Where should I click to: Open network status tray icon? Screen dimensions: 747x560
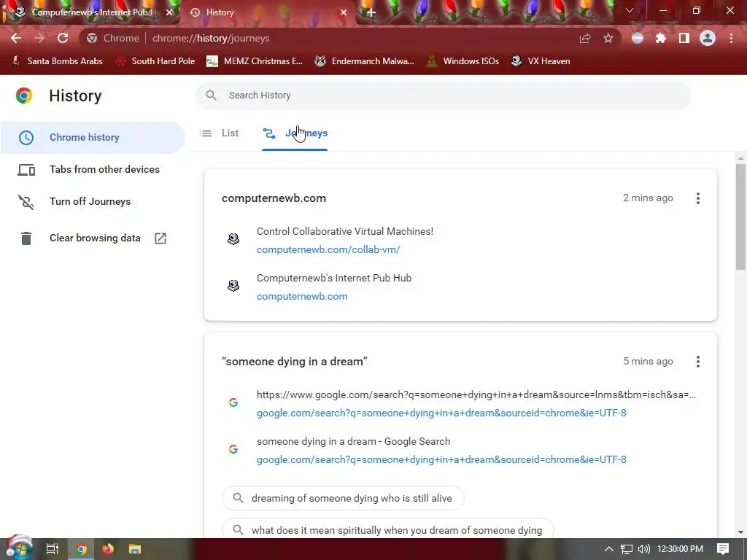point(627,549)
